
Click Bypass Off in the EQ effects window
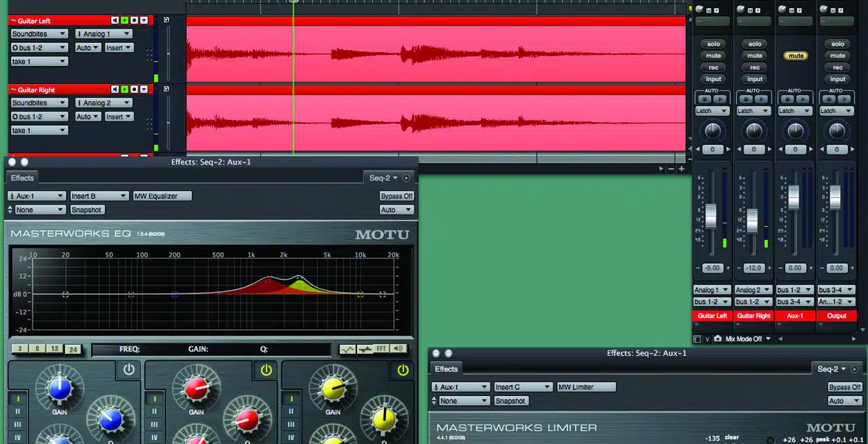[x=397, y=196]
